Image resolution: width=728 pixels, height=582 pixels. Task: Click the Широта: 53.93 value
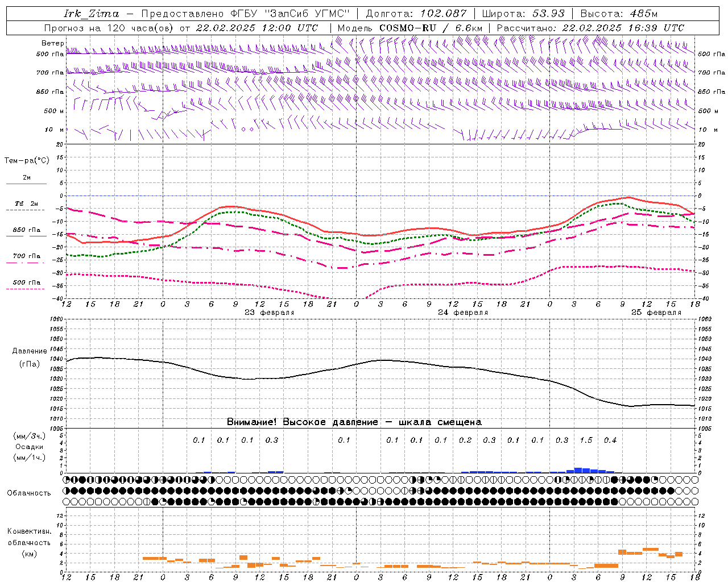(523, 14)
